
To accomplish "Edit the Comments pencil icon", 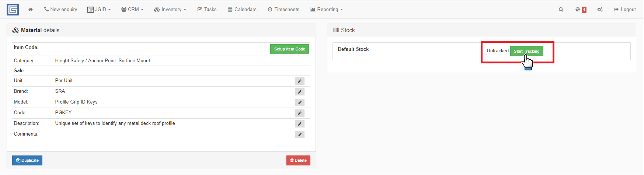I will click(300, 134).
